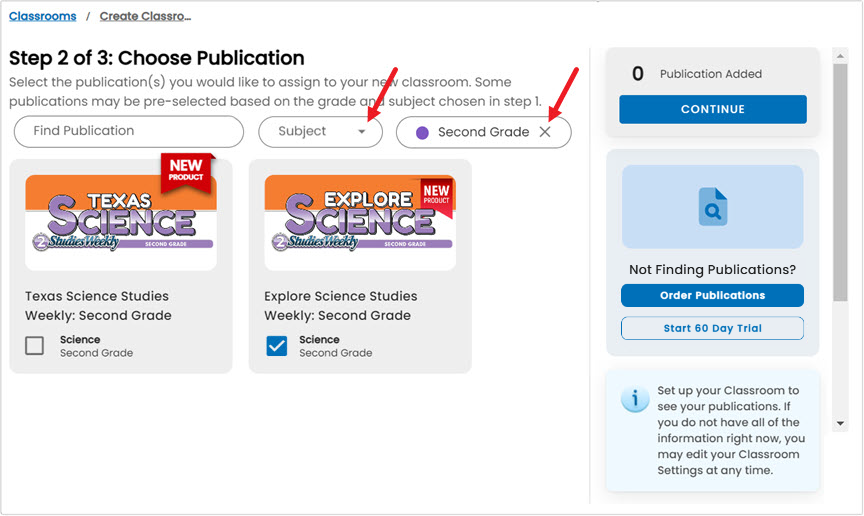Click the 'Explore Science Studies Weekly: Second Grade' title

coord(341,306)
